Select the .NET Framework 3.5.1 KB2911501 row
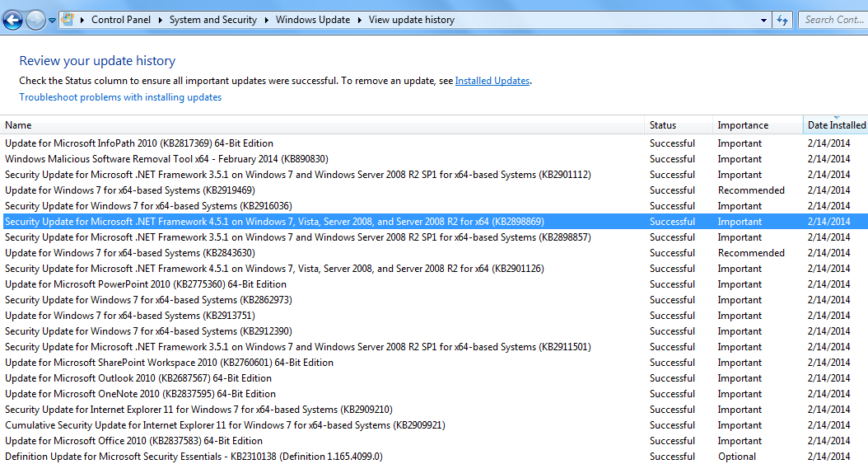Viewport: 868px width, 464px height. click(434, 347)
